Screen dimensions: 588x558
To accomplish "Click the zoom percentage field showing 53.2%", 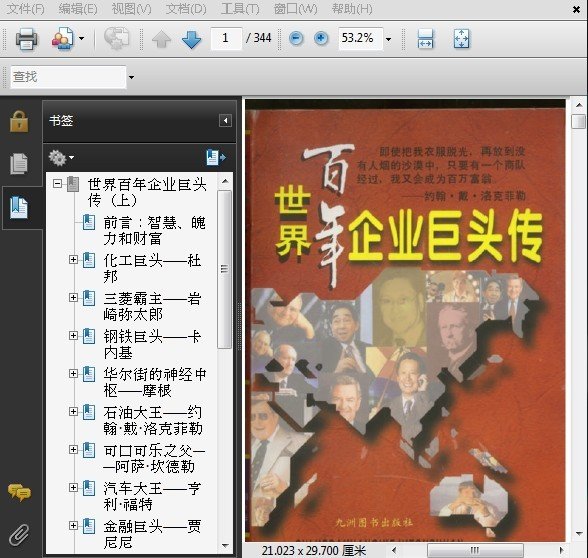I will 360,38.
